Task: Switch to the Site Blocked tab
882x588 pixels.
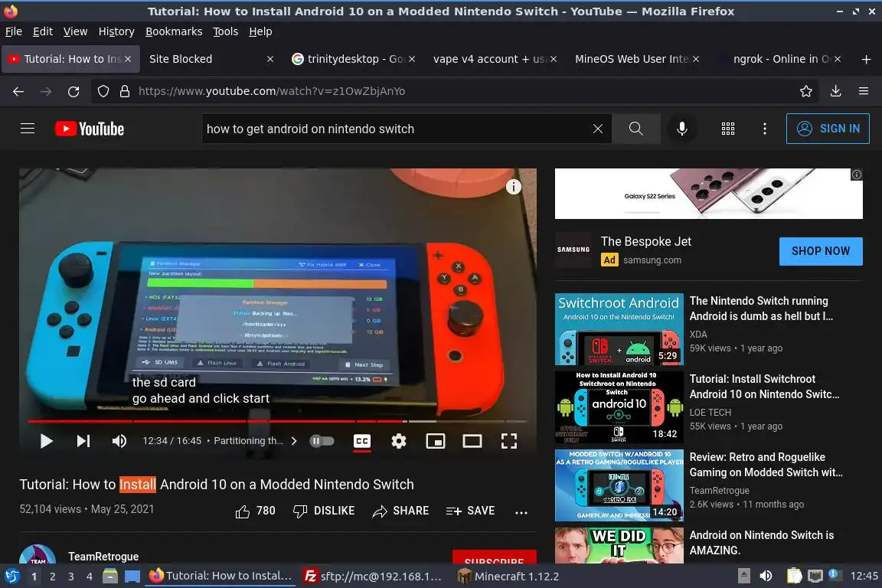Action: tap(211, 59)
